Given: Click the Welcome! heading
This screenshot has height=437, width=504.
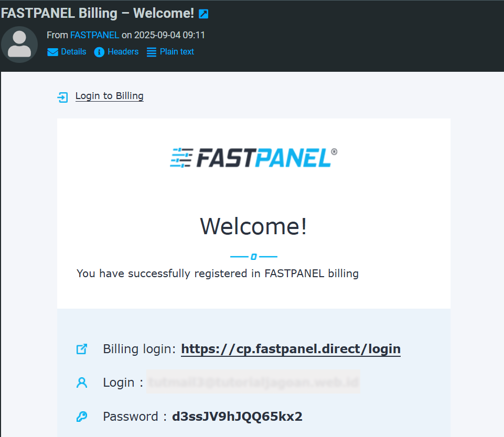Looking at the screenshot, I should tap(254, 226).
